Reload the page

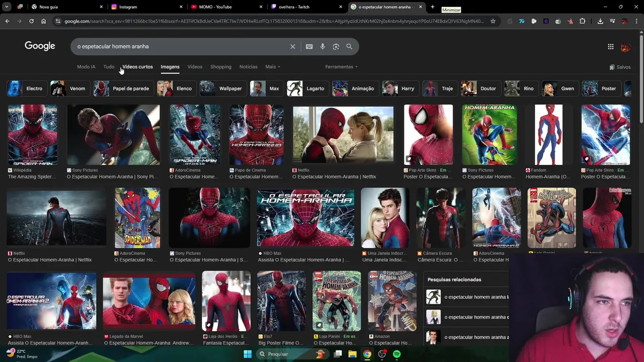pos(31,21)
